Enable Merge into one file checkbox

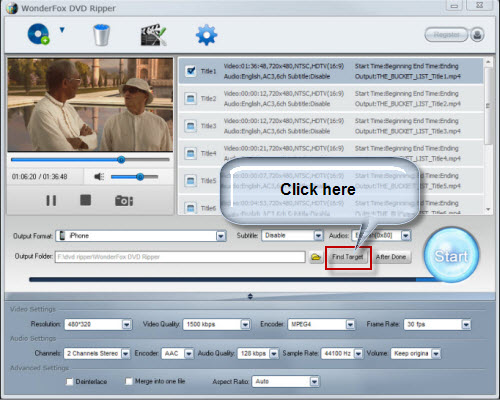click(x=129, y=381)
